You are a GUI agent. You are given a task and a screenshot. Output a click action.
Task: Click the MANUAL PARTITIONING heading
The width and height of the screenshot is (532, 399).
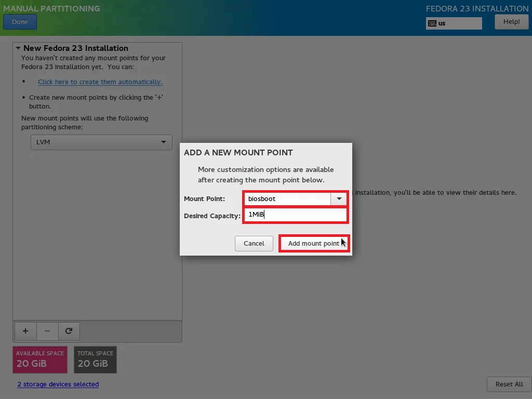(51, 8)
